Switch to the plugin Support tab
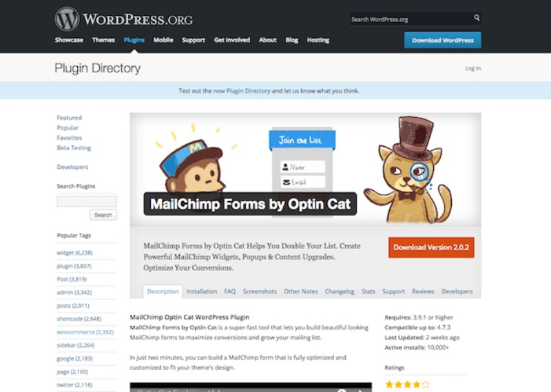 [x=393, y=291]
